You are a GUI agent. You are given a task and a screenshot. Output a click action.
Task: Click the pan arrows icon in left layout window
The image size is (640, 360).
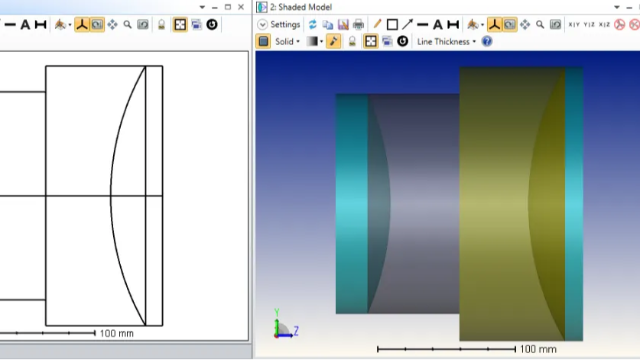click(x=112, y=24)
